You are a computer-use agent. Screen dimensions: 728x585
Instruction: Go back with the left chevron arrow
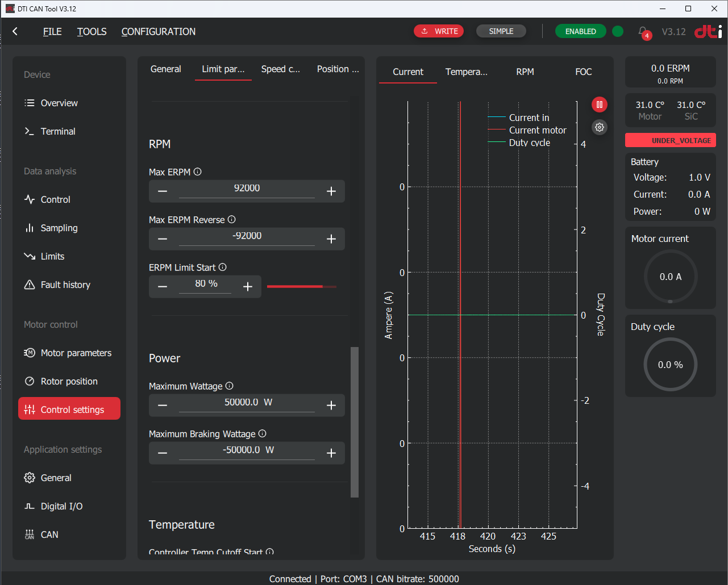click(x=15, y=31)
